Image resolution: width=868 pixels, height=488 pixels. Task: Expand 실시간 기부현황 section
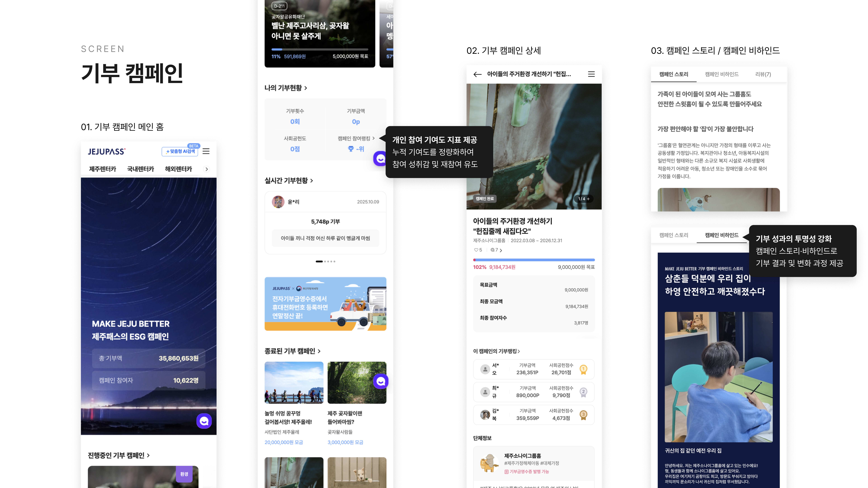pos(289,181)
